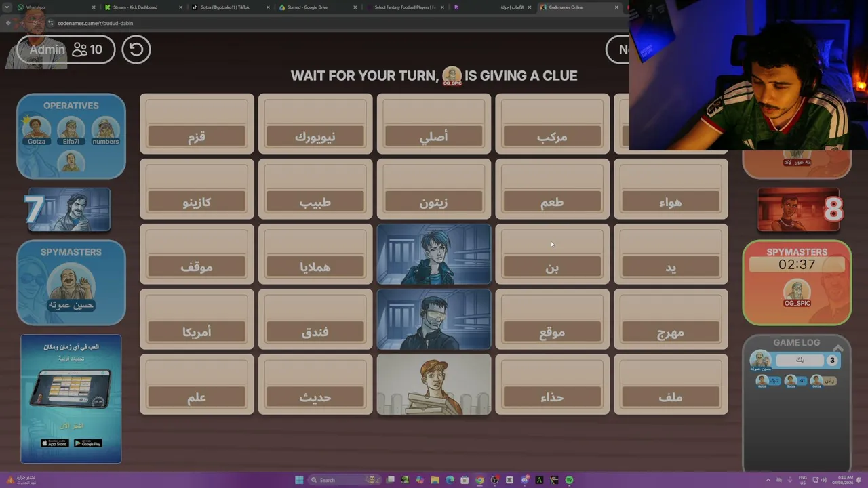Screen dimensions: 868x488
Task: Click the Elfa71 operative avatar
Action: [x=71, y=130]
